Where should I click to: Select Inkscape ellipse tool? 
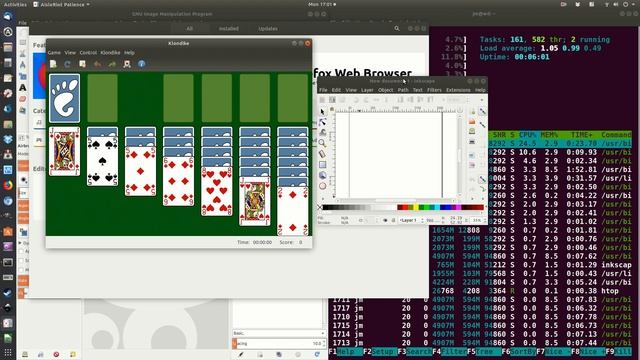click(322, 186)
